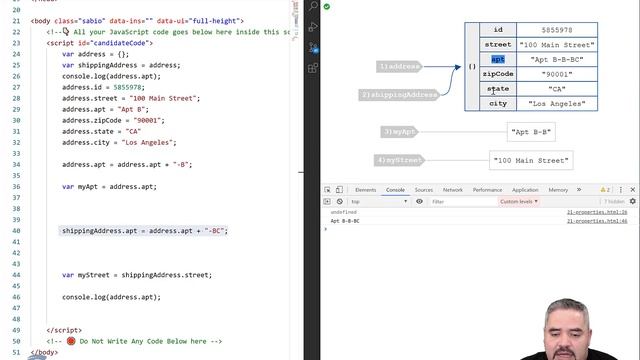
Task: Open the Custom levels dropdown
Action: [519, 202]
